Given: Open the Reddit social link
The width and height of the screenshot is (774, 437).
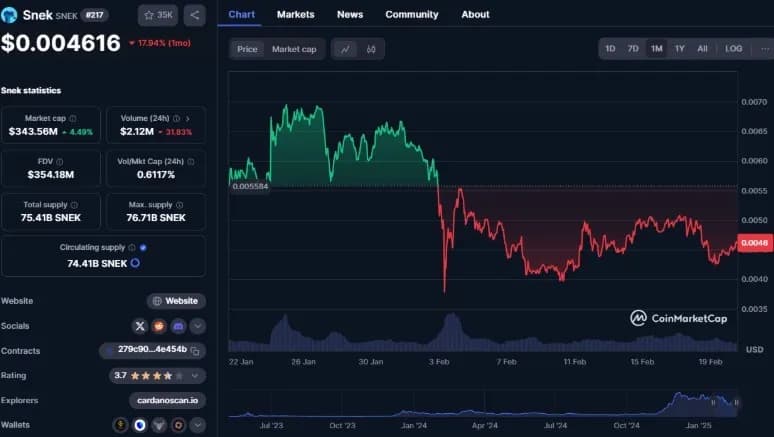Looking at the screenshot, I should 159,326.
